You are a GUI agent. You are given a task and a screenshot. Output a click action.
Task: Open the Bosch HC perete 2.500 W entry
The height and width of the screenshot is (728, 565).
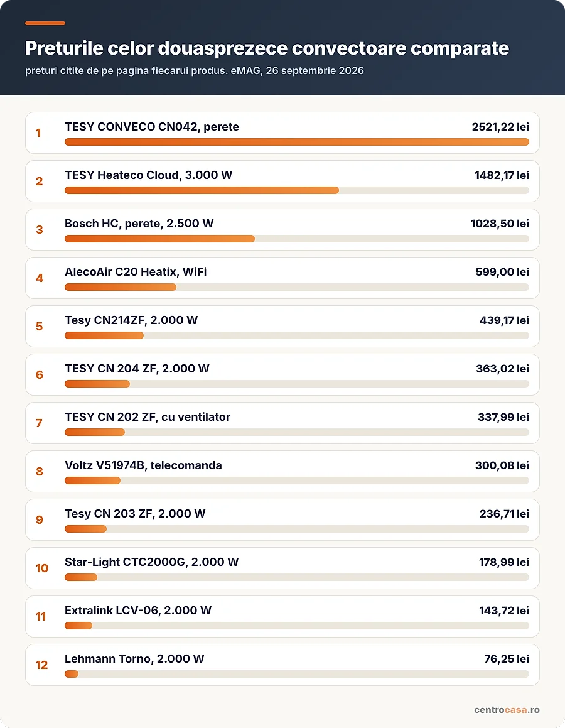point(282,229)
